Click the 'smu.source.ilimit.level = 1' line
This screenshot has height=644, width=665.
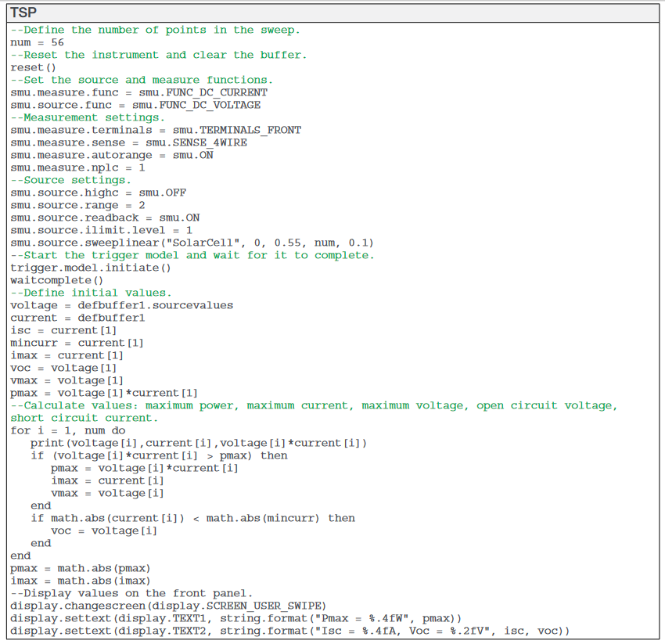pos(102,230)
